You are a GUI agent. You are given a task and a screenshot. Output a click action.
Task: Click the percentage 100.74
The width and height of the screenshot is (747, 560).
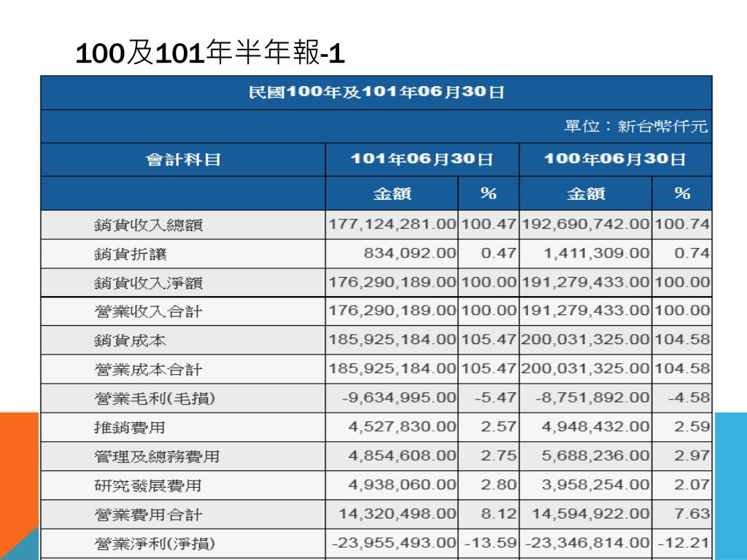(682, 224)
